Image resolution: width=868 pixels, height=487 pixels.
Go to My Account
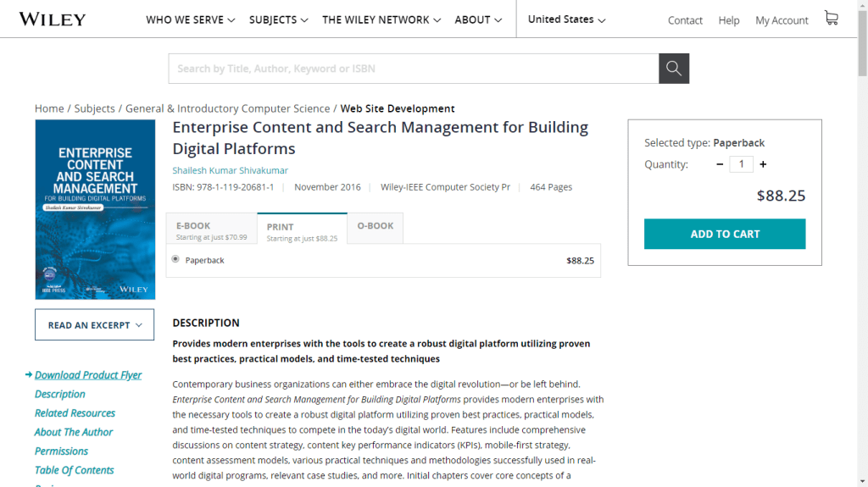782,20
